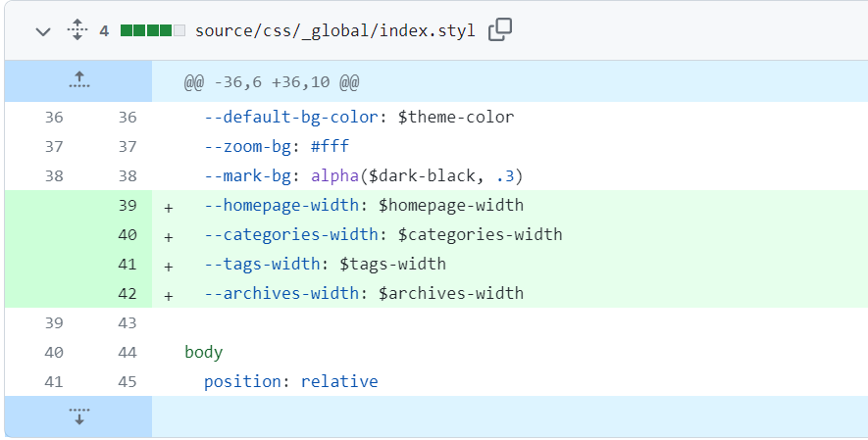Click the expand all lines icon
Viewport: 868px width, 440px height.
click(77, 31)
